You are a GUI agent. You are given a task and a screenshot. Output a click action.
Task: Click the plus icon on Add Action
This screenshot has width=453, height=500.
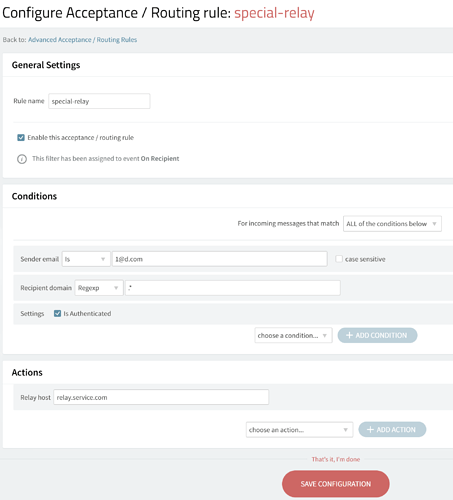tap(370, 430)
